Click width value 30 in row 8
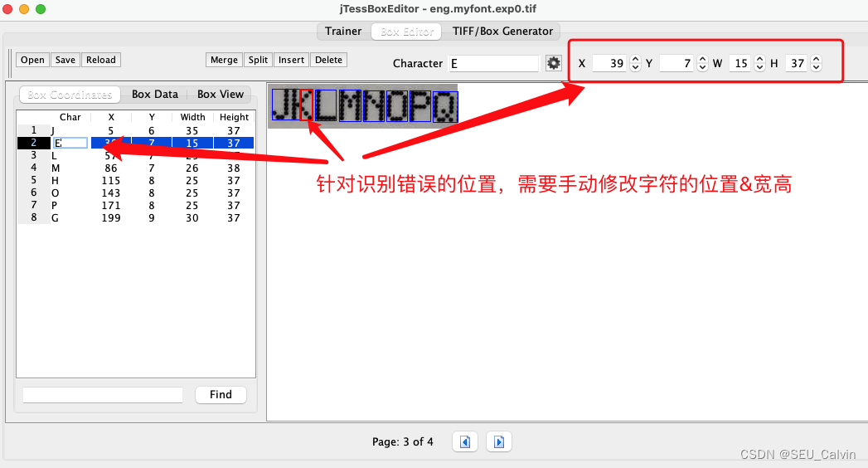Screen dimensions: 868x468 click(x=192, y=217)
